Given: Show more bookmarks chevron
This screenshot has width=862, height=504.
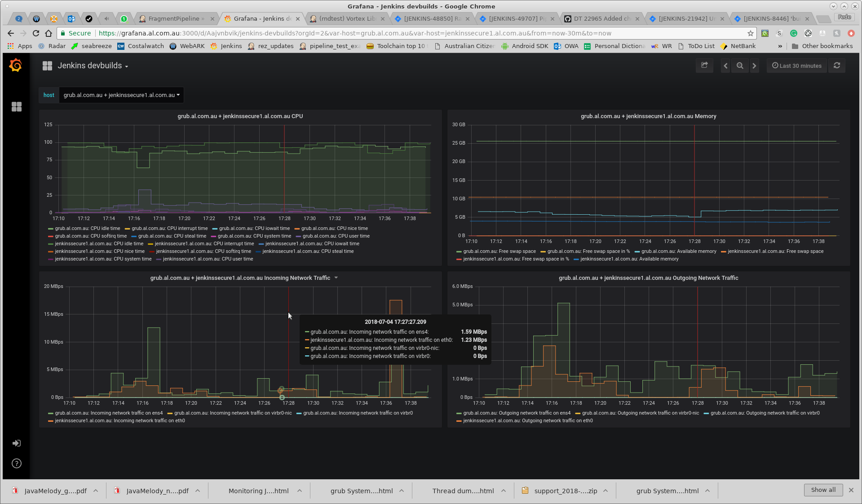Looking at the screenshot, I should (780, 46).
